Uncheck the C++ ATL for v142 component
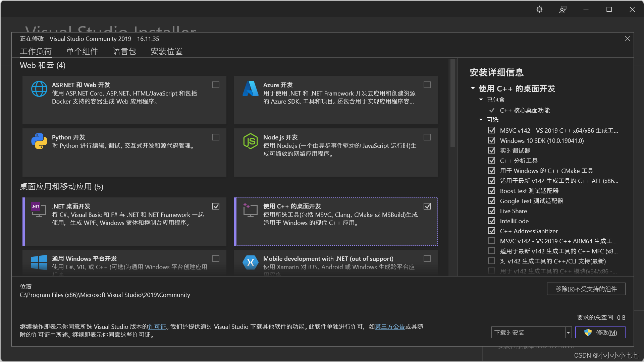This screenshot has height=362, width=644. pyautogui.click(x=492, y=181)
